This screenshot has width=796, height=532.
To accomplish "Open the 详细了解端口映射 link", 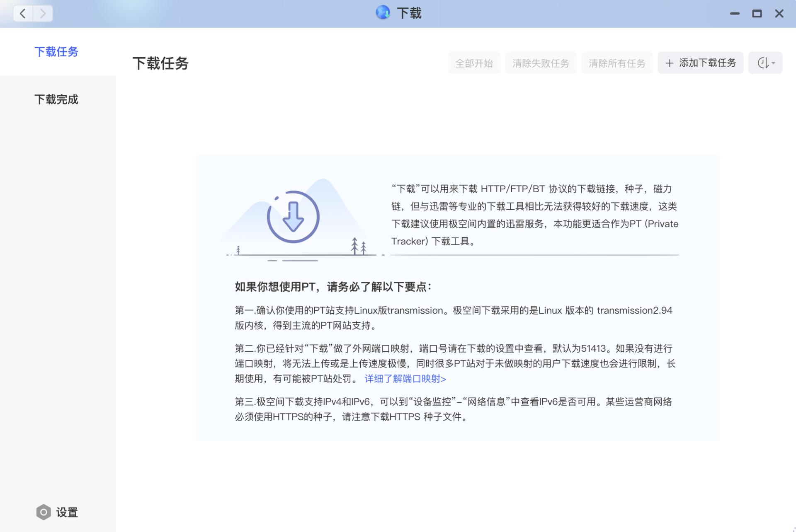I will [x=405, y=378].
